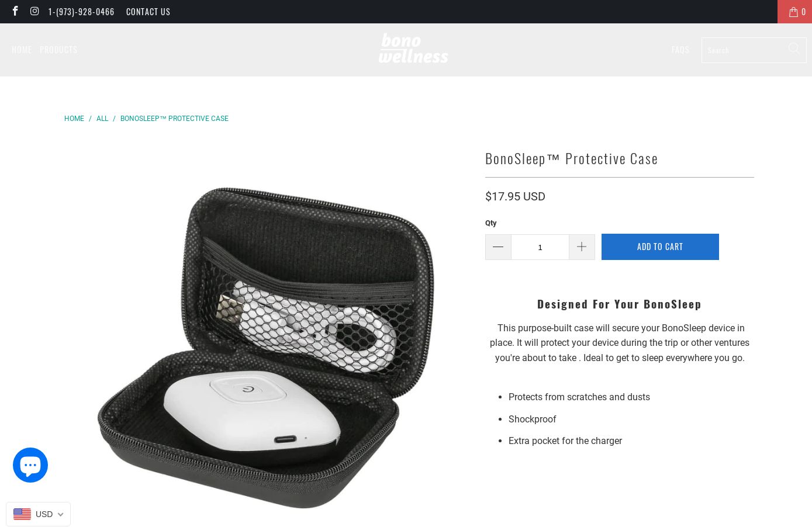This screenshot has height=527, width=812.
Task: Go to the Home menu item
Action: click(x=22, y=50)
